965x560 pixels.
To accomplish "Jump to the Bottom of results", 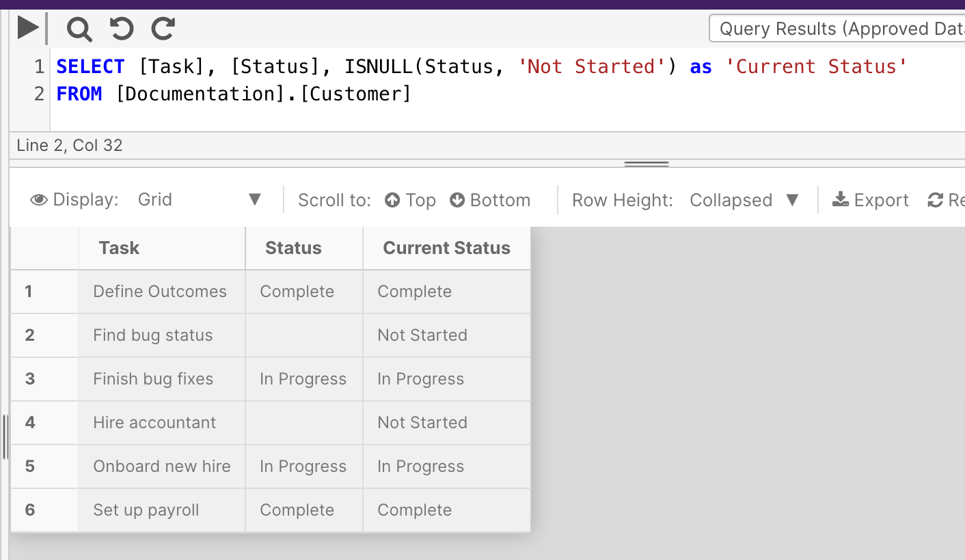I will click(x=490, y=200).
